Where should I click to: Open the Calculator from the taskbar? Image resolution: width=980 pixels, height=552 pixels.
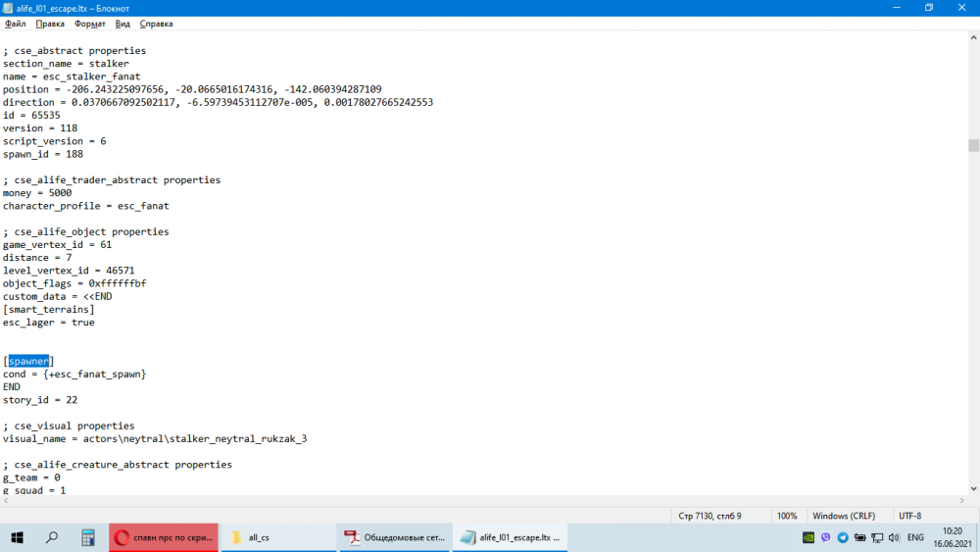(88, 537)
